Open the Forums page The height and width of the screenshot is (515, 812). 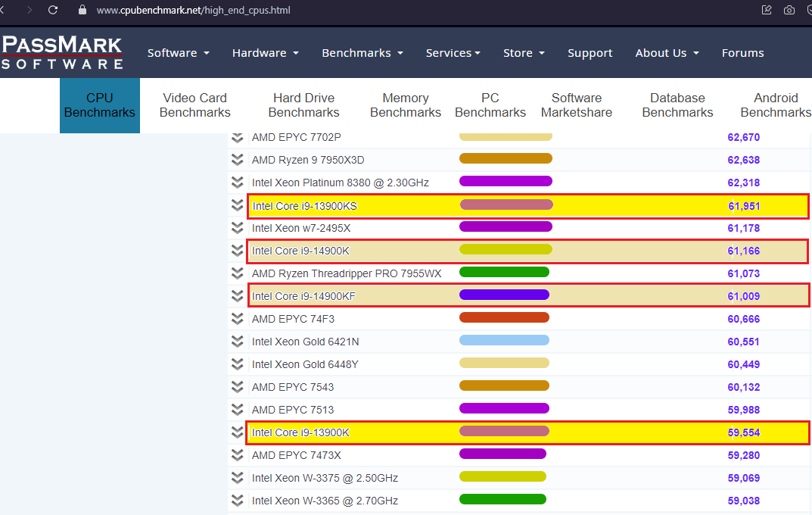tap(742, 53)
